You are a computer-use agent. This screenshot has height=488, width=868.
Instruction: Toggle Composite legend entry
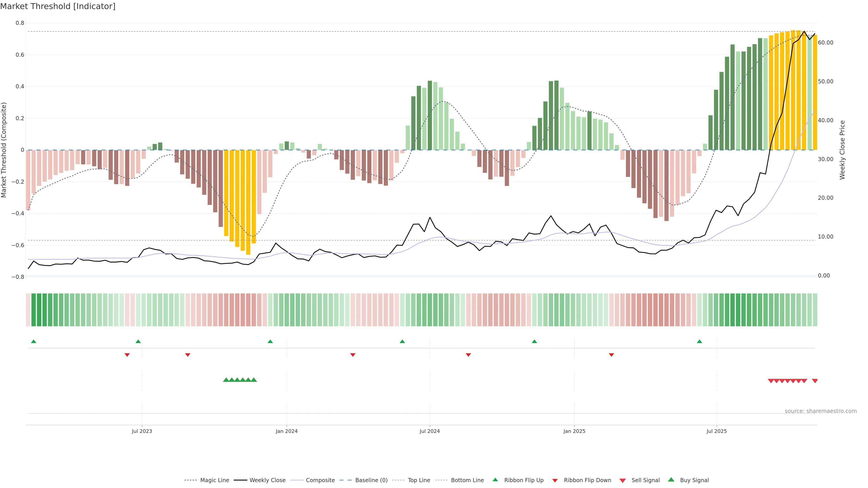[x=320, y=480]
